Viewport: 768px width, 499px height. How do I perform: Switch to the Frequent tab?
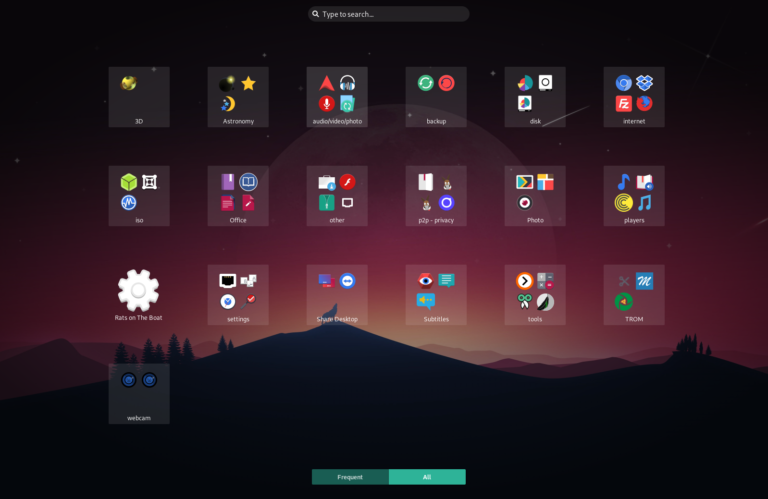[350, 477]
